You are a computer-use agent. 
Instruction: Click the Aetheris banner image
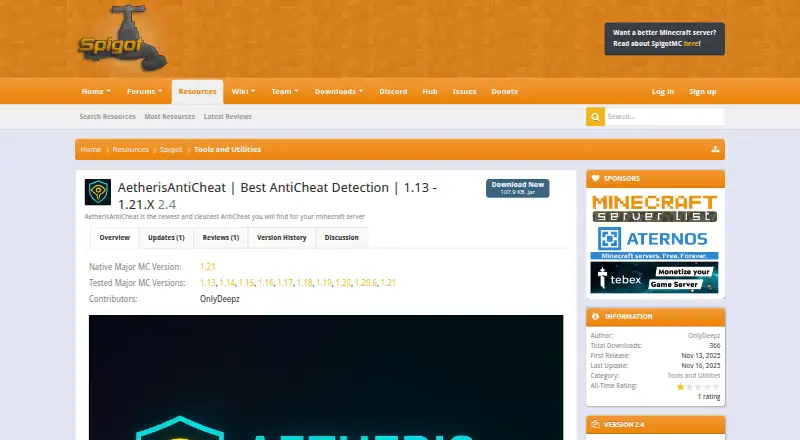326,377
